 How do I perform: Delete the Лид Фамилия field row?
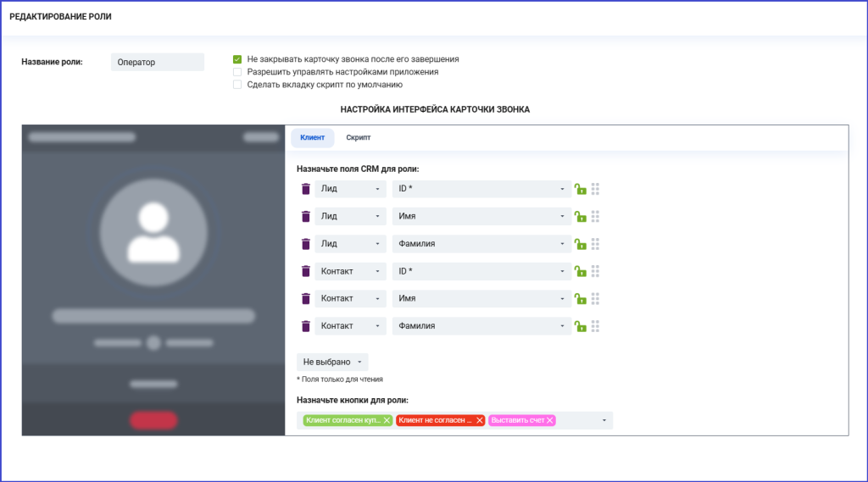(x=305, y=243)
